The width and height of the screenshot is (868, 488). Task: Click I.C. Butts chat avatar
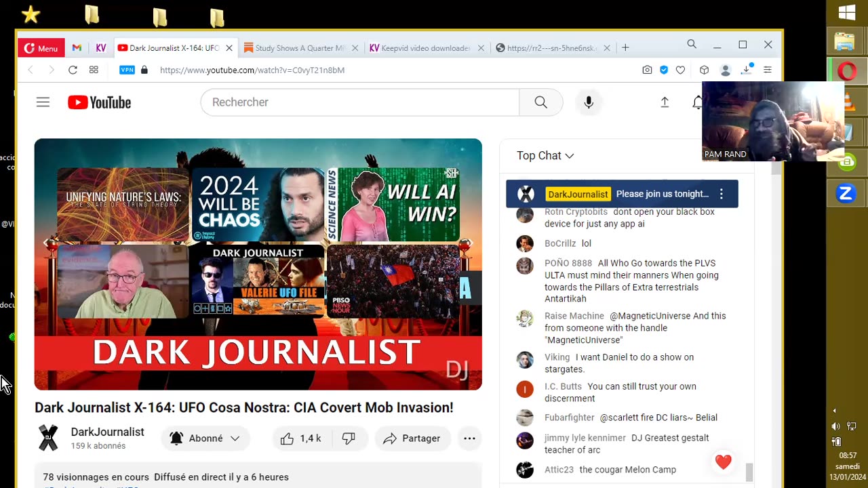pyautogui.click(x=525, y=389)
